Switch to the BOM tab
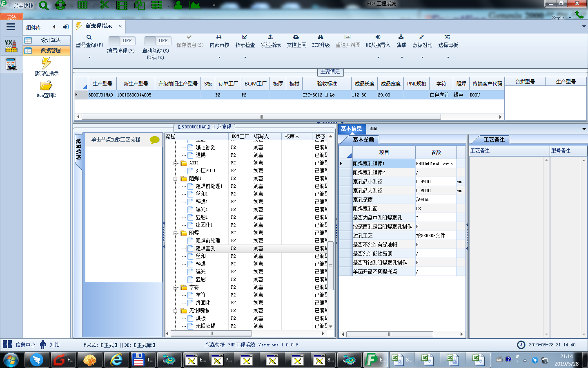The image size is (588, 368). point(373,128)
